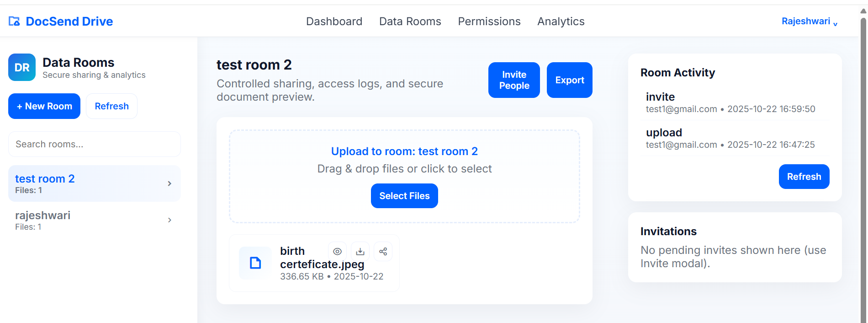Expand the test room 2 chevron
Viewport: 868px width, 323px height.
[x=169, y=183]
